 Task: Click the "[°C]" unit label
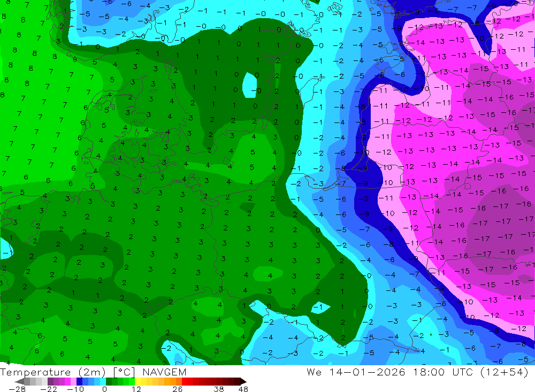point(124,372)
